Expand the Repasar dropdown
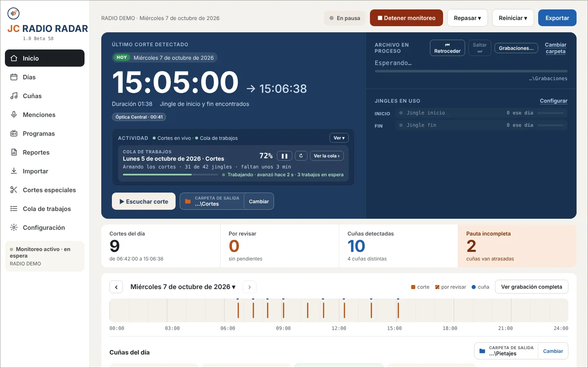This screenshot has height=368, width=588. tap(467, 18)
